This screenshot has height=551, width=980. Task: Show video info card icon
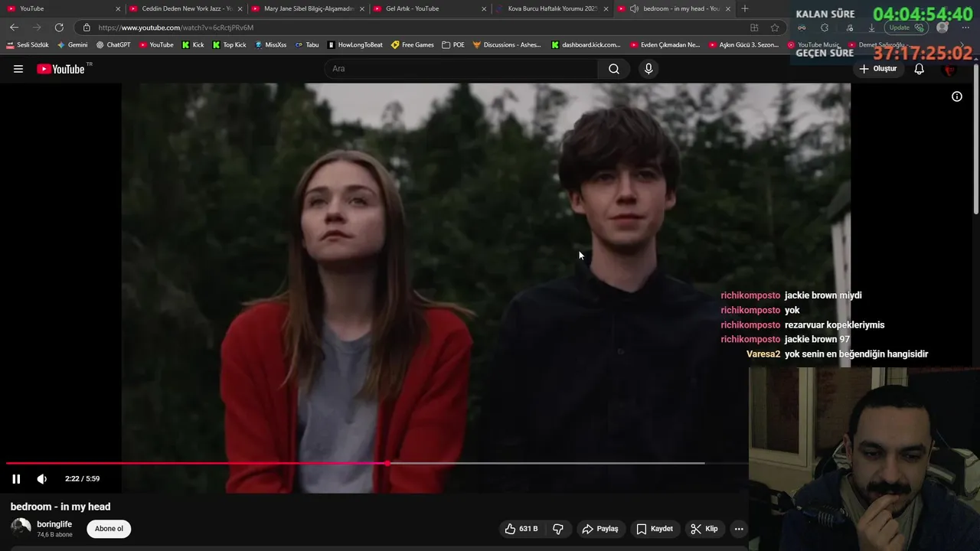[x=957, y=96]
